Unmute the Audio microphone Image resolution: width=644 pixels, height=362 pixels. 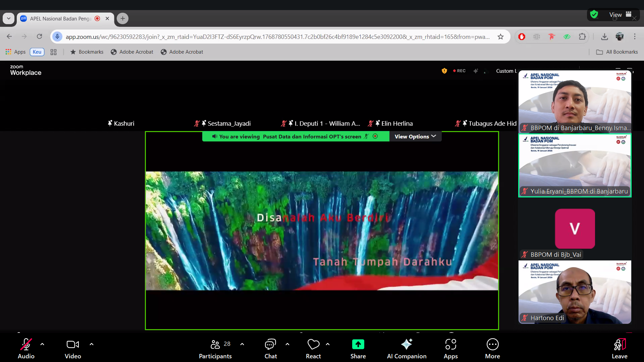(x=26, y=345)
